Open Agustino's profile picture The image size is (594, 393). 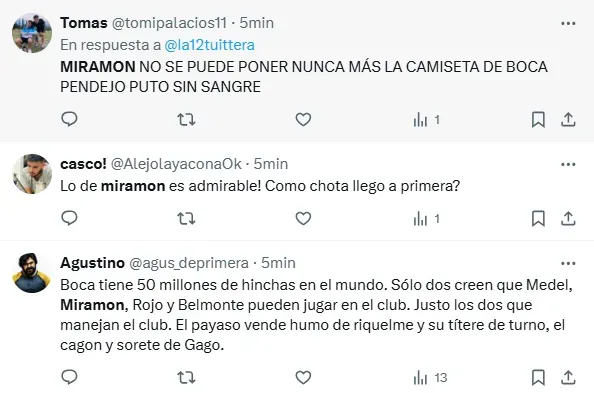click(x=32, y=272)
